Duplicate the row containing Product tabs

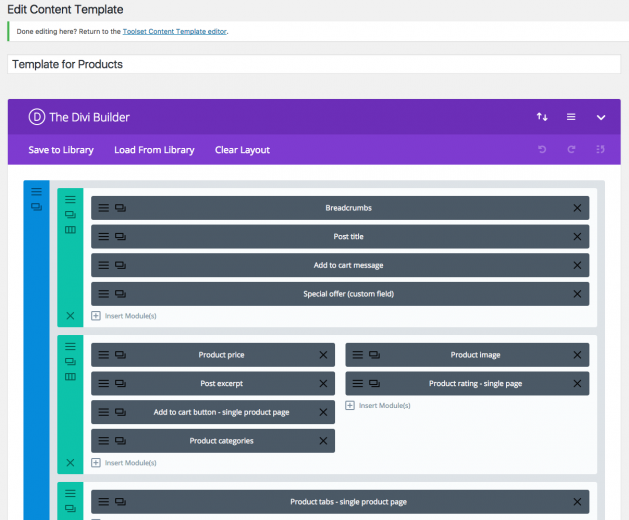click(70, 508)
